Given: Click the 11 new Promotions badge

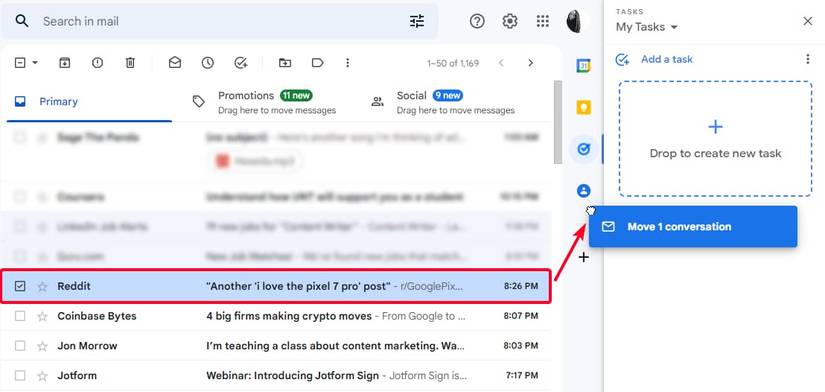Looking at the screenshot, I should (x=296, y=96).
